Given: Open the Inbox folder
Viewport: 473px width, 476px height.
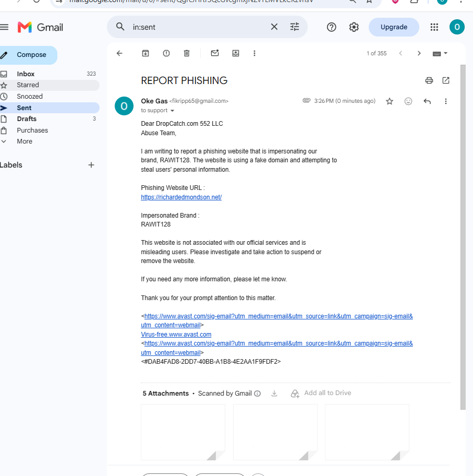Looking at the screenshot, I should click(50, 74).
